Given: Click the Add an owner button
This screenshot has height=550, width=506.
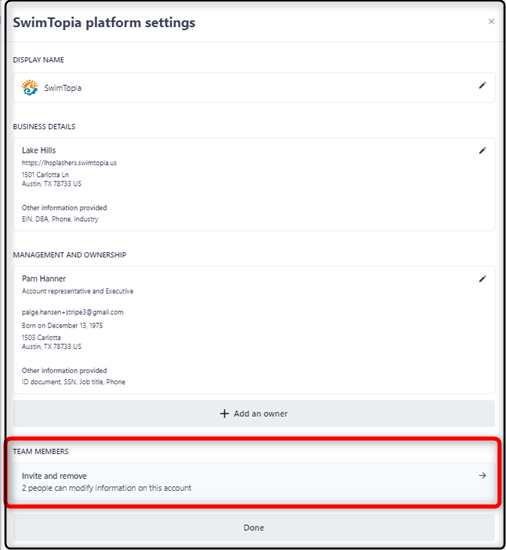Looking at the screenshot, I should tap(254, 414).
